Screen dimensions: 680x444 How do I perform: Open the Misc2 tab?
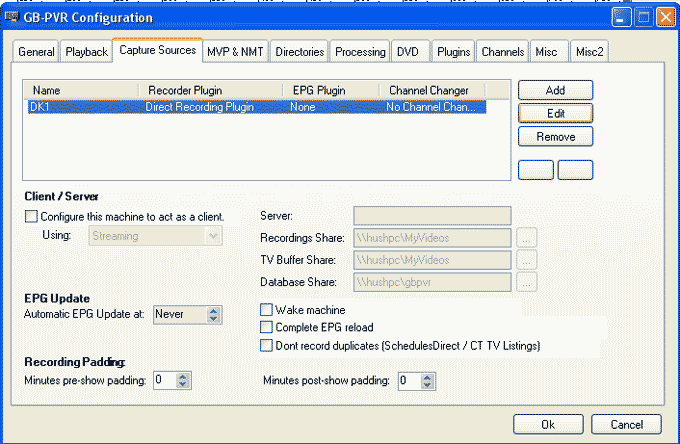589,52
